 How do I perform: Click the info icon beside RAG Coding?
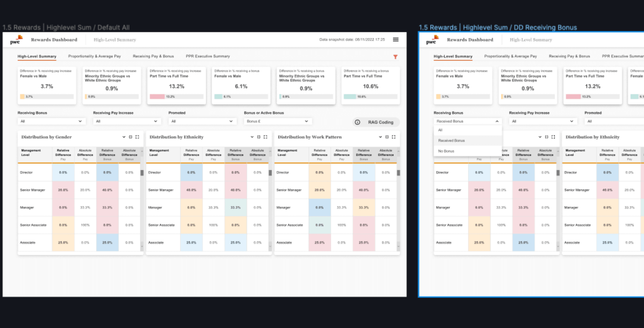(357, 122)
